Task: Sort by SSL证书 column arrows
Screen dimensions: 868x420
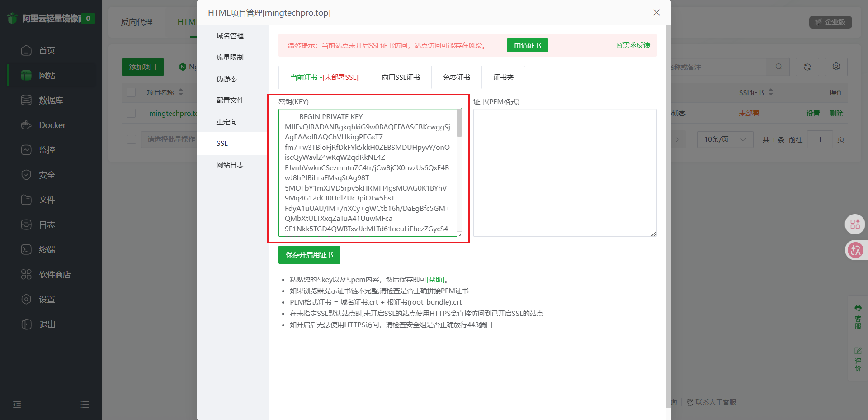Action: [x=771, y=92]
